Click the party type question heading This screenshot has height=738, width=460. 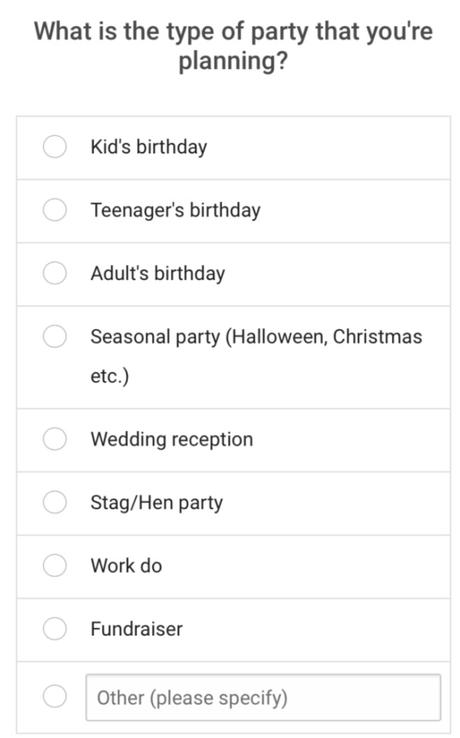234,46
